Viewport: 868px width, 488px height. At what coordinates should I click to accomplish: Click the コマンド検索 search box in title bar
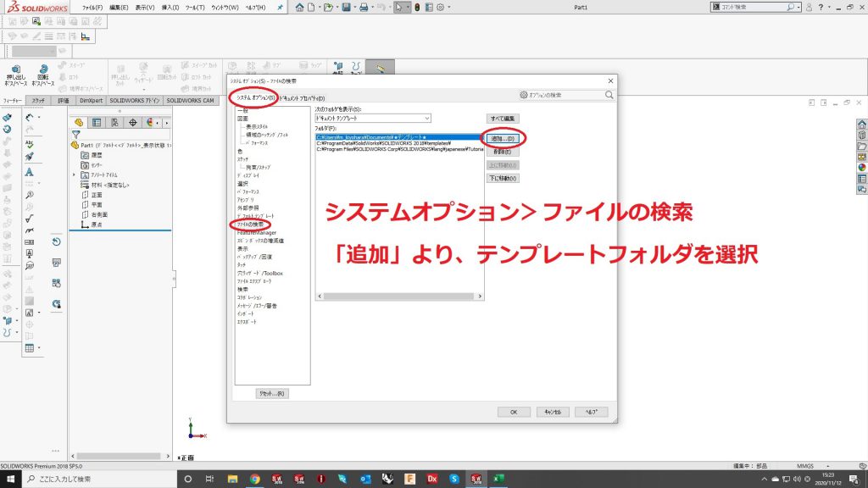pyautogui.click(x=755, y=7)
